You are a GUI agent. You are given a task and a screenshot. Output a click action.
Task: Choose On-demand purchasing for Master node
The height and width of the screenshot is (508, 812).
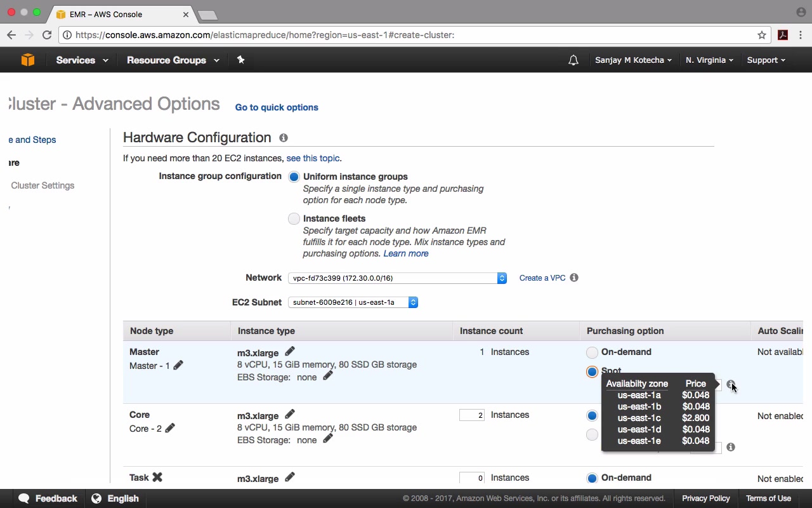tap(592, 352)
